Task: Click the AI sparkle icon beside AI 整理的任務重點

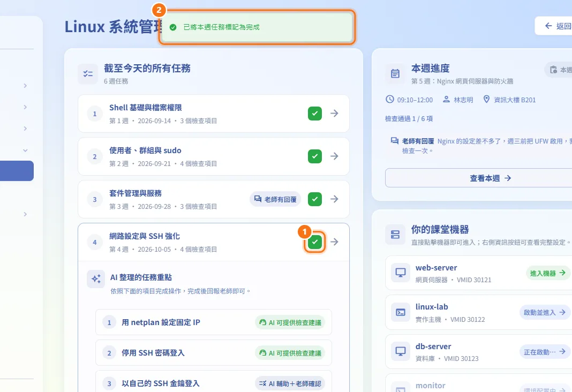Action: point(96,279)
